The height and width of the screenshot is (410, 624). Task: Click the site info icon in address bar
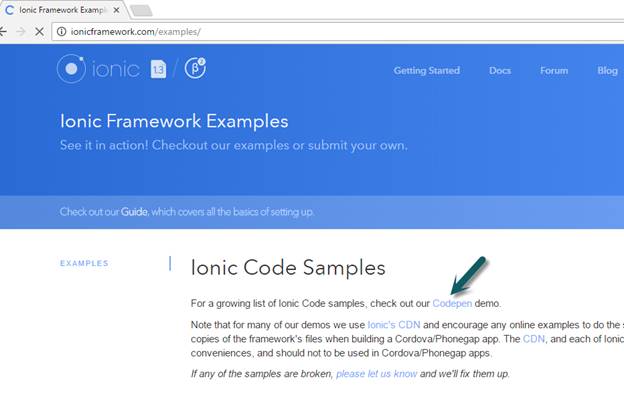[62, 31]
